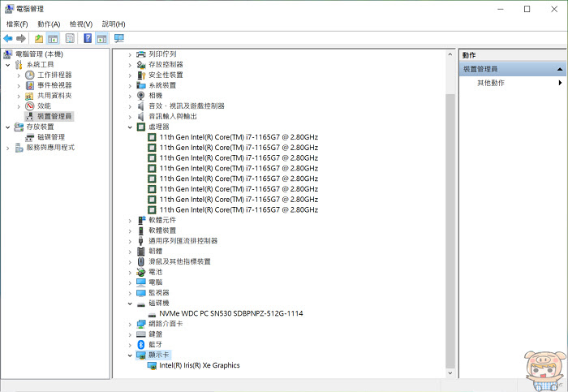The height and width of the screenshot is (392, 568).
Task: Click the 存放控制器 storage controller icon
Action: coord(141,65)
